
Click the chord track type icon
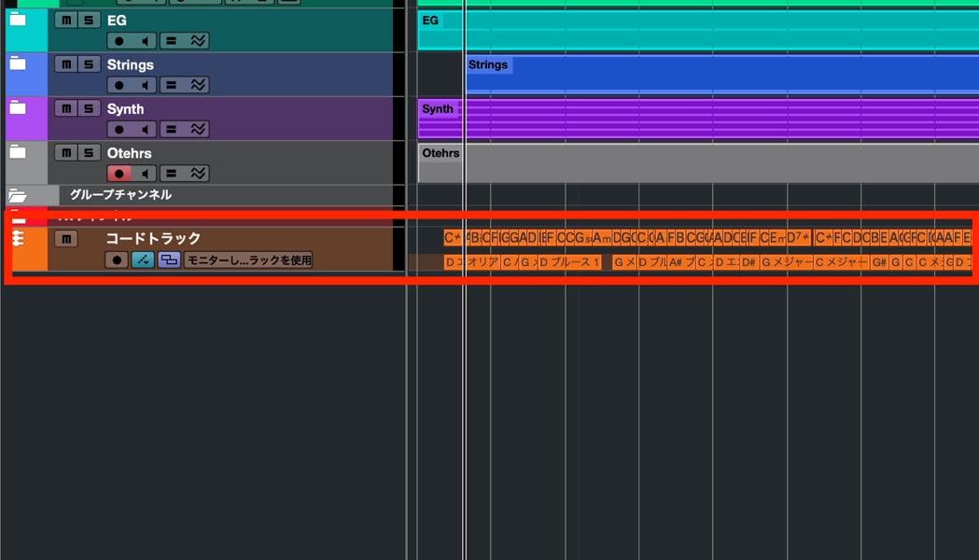tap(19, 239)
